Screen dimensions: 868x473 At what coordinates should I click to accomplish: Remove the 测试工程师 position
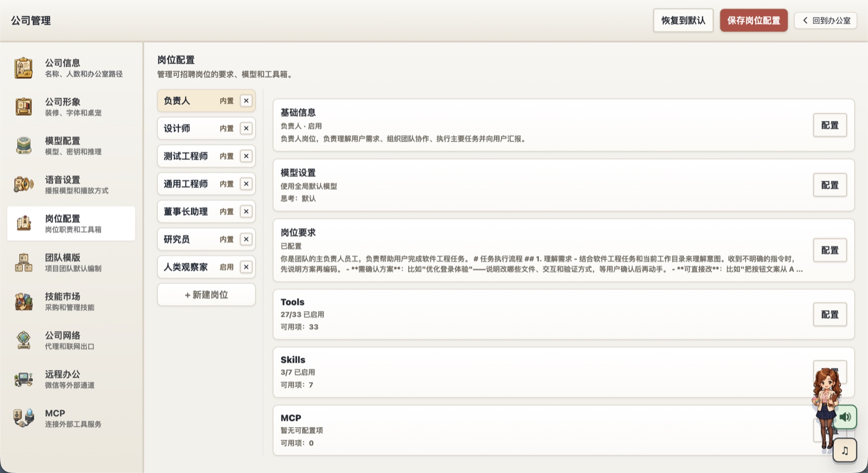(x=246, y=156)
